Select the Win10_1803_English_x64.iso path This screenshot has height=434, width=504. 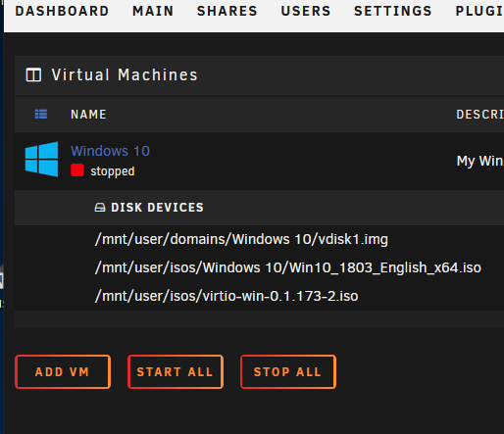tap(288, 267)
